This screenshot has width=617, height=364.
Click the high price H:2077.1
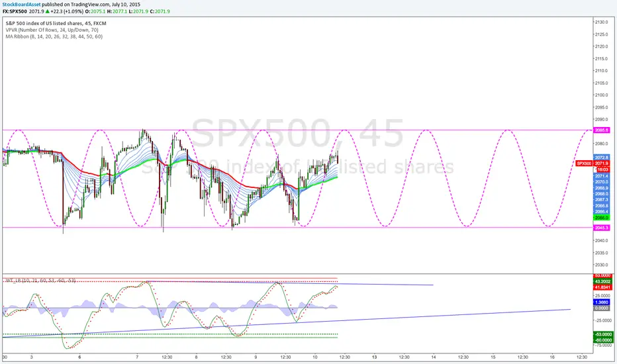tap(117, 11)
